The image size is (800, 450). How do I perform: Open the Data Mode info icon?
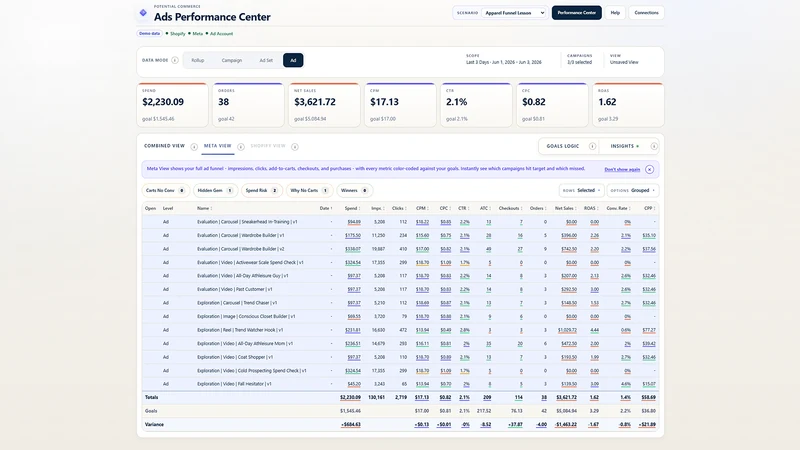tap(175, 60)
